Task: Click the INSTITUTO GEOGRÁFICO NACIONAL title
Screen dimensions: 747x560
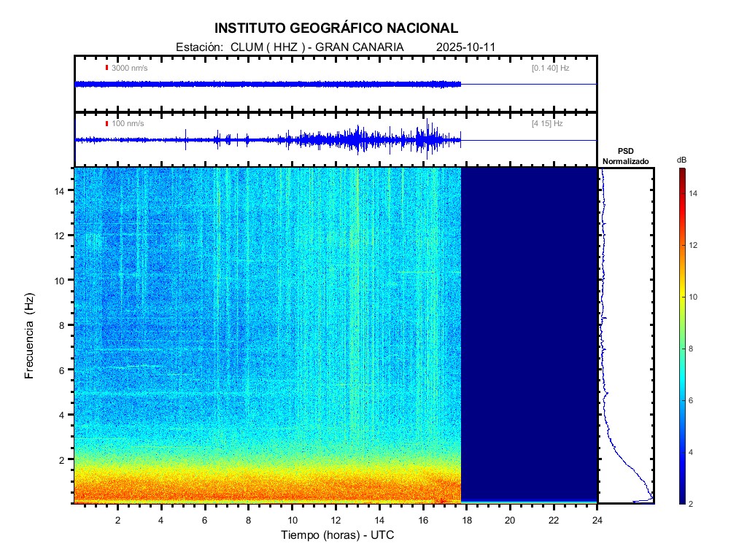Action: (x=336, y=28)
